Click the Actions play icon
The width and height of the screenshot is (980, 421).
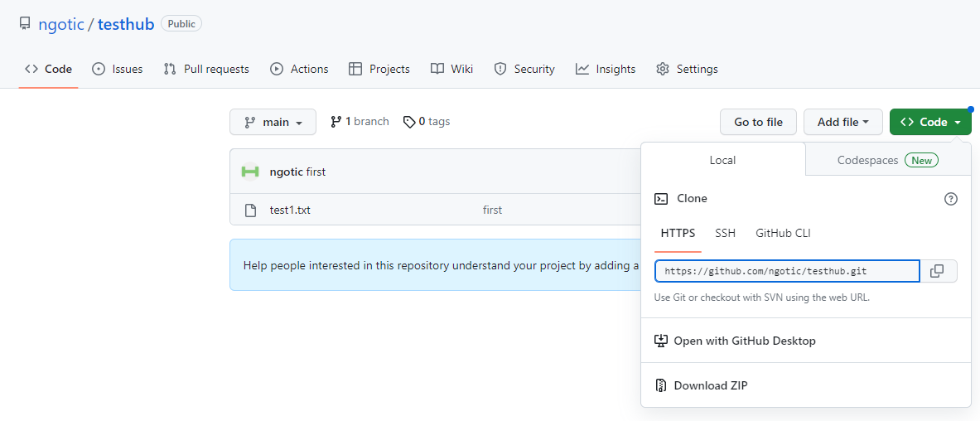coord(276,69)
